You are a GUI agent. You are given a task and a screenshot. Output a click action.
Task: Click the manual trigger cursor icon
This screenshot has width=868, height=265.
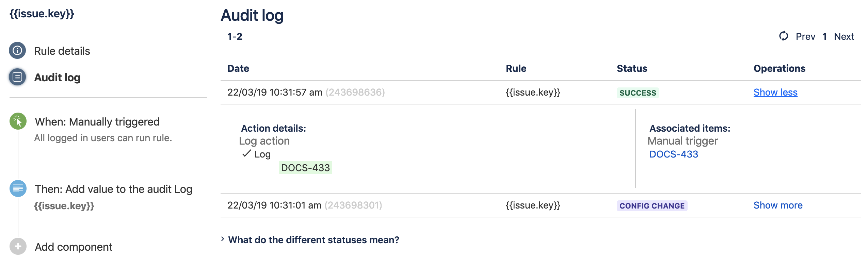click(x=18, y=121)
